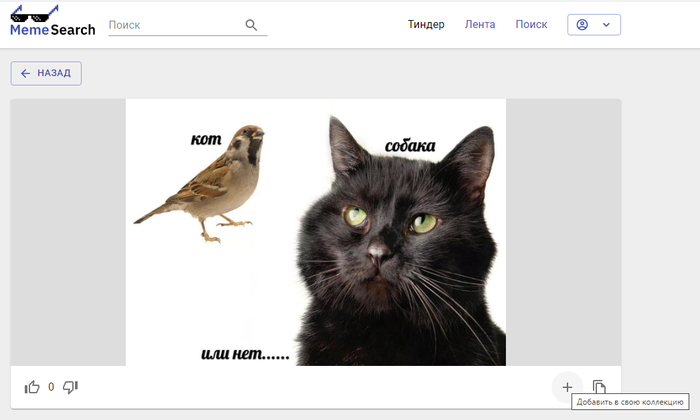The image size is (700, 420).
Task: Click the like counter showing 0
Action: 51,387
